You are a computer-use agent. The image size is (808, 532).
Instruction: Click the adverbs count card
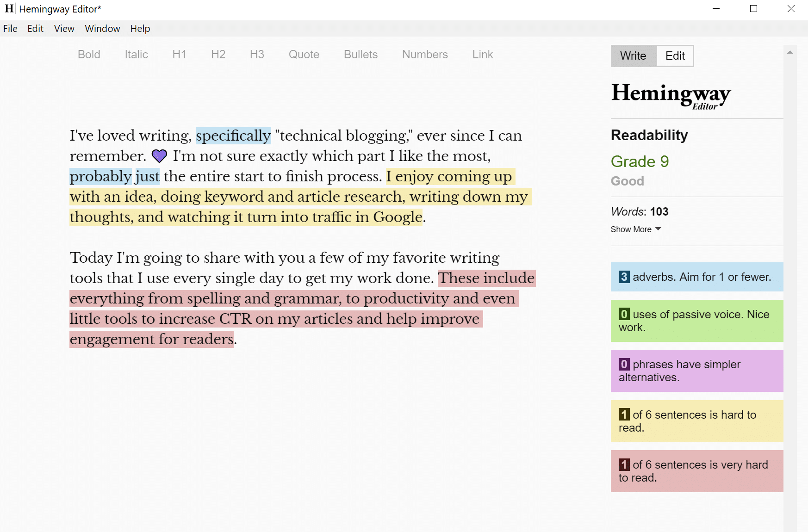tap(697, 277)
